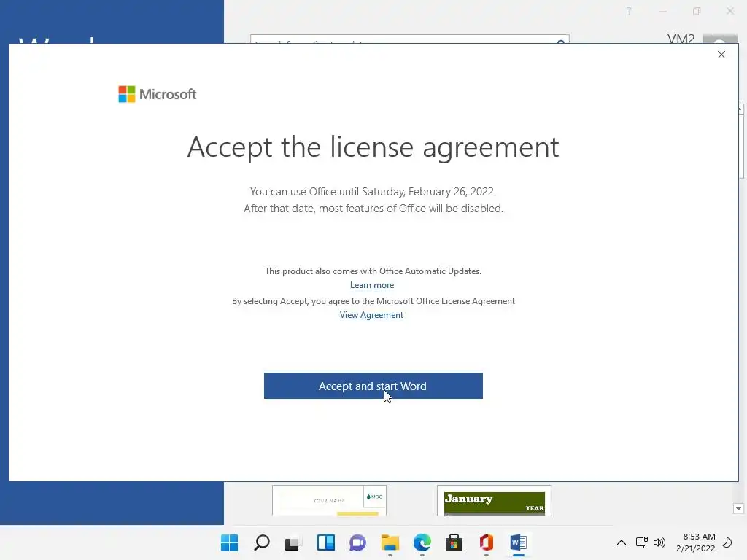Screen dimensions: 747x560
Task: Open the network status tray icon
Action: tap(642, 542)
